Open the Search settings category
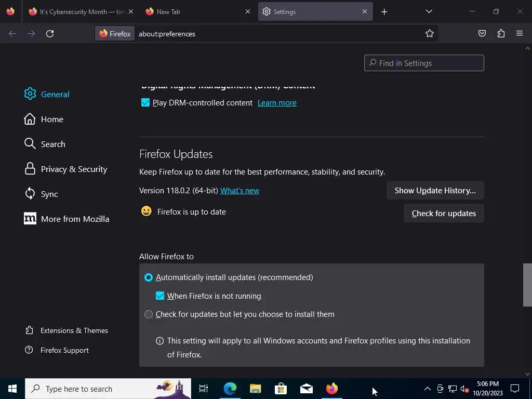 (45, 144)
